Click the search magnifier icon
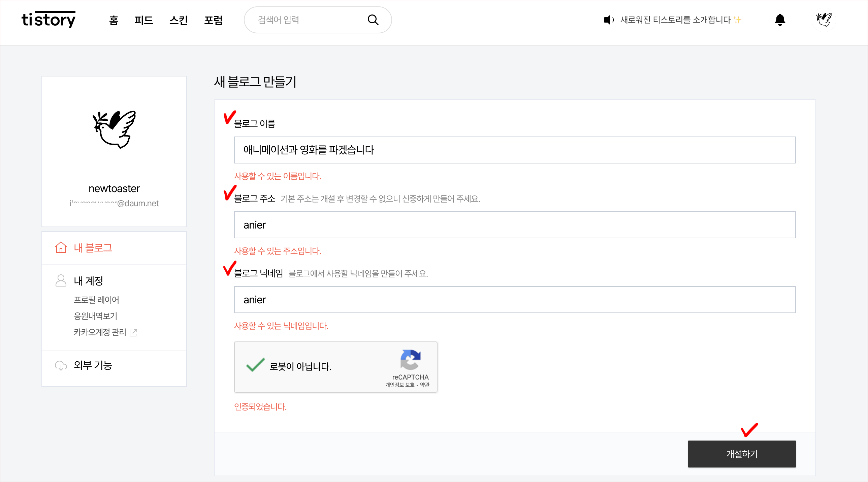Screen dimensions: 868x482 tap(373, 20)
